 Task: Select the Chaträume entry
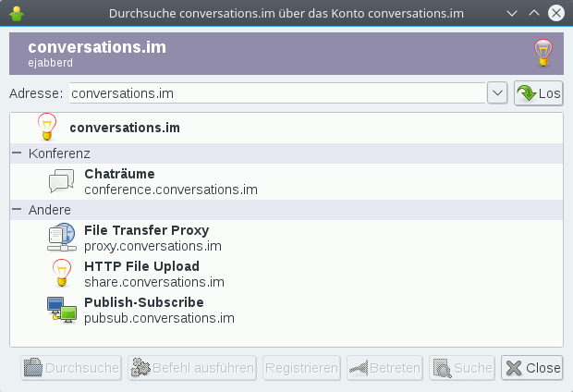(286, 181)
